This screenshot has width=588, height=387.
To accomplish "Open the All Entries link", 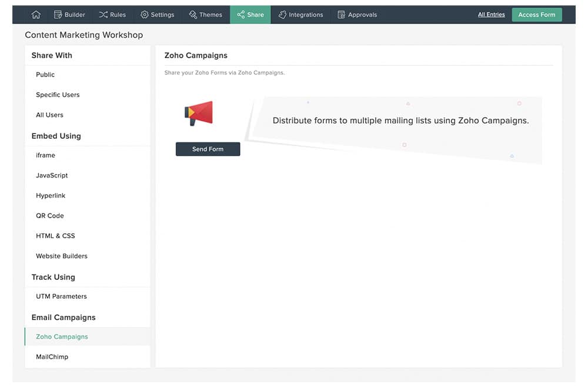I will tap(491, 15).
